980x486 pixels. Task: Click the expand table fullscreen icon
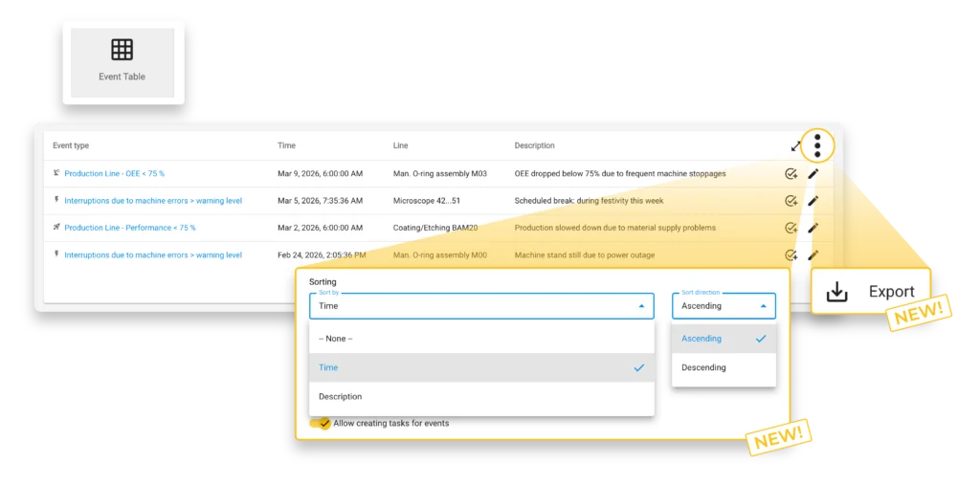tap(794, 146)
